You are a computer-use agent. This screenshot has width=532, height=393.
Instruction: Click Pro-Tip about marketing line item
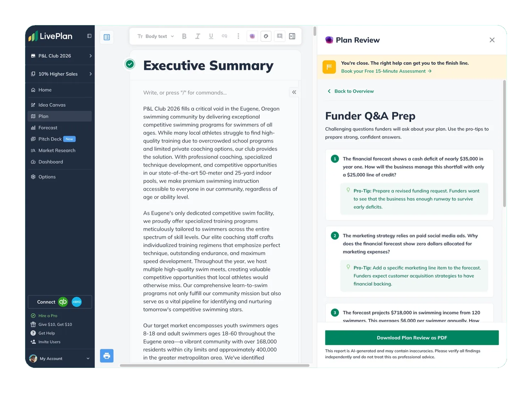[x=414, y=276]
